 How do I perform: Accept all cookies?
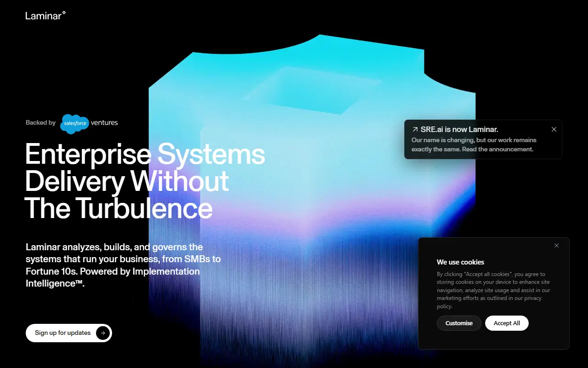pos(507,323)
